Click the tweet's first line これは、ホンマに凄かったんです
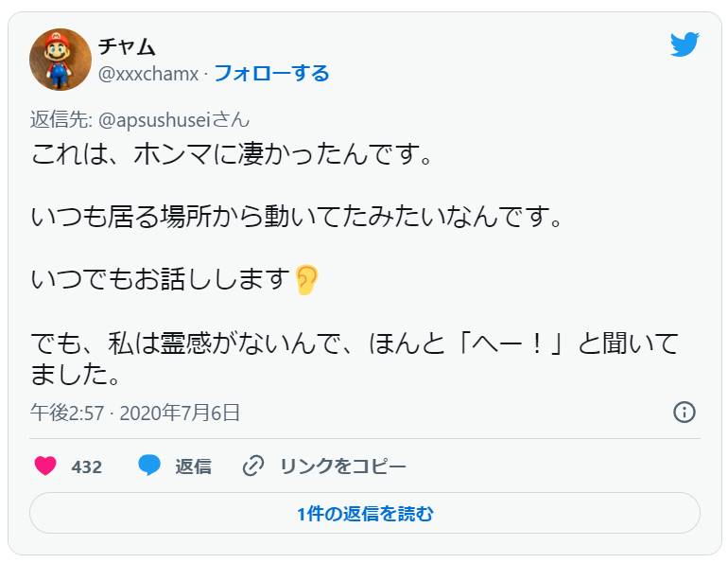 [232, 153]
